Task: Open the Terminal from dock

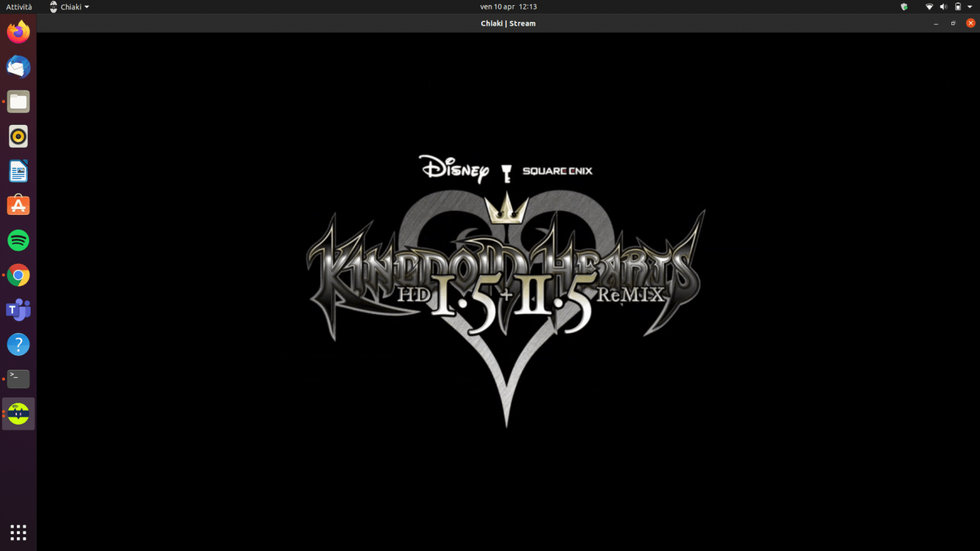Action: [x=18, y=379]
